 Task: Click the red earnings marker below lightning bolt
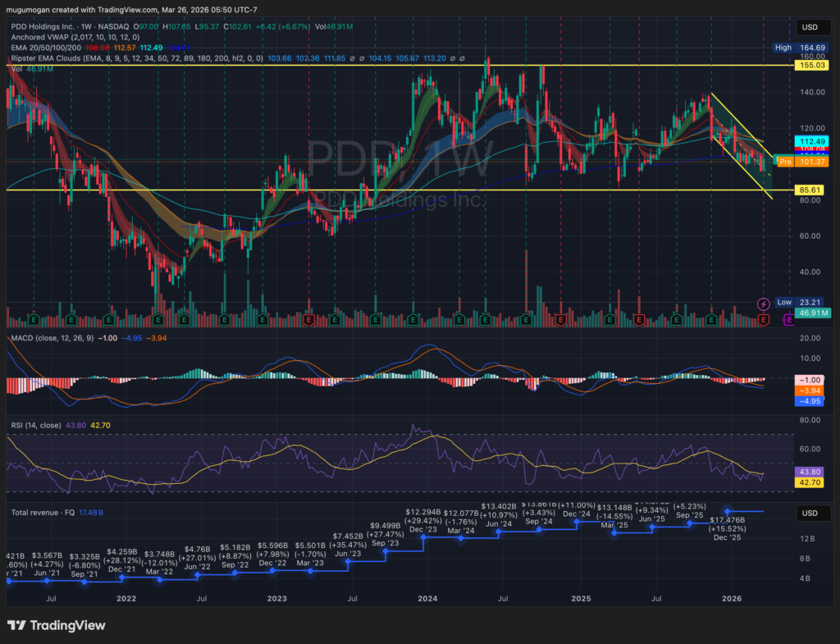point(764,318)
